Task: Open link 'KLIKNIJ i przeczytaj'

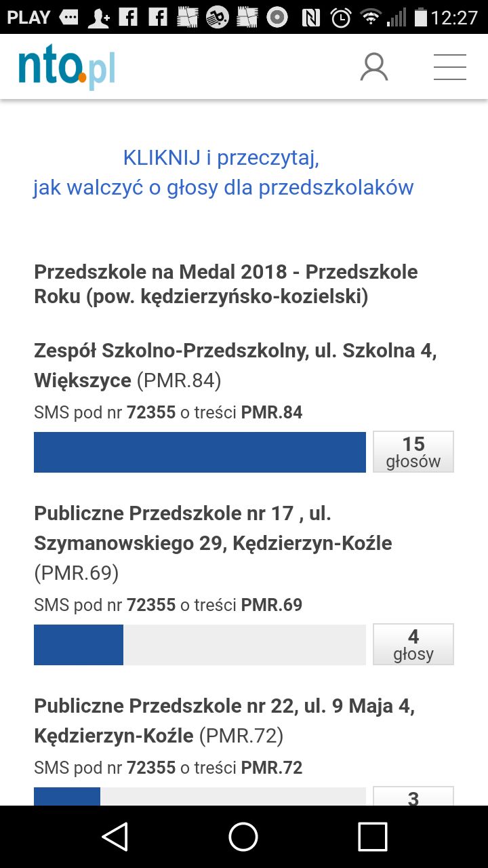Action: click(x=221, y=158)
